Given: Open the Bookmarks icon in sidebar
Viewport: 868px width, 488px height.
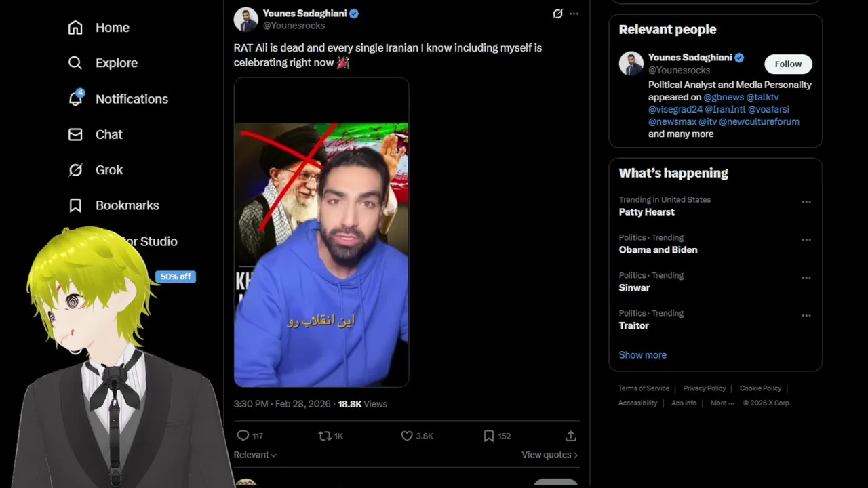Looking at the screenshot, I should (75, 205).
